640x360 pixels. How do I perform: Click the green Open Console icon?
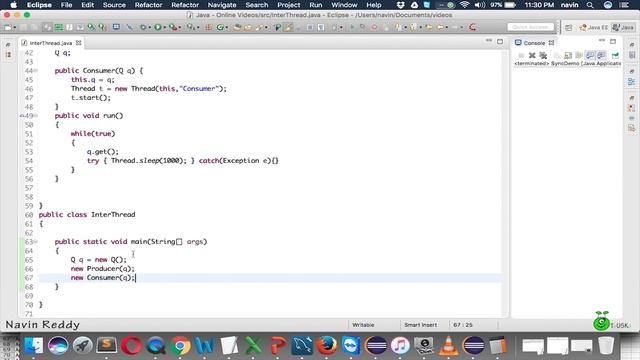pyautogui.click(x=616, y=55)
